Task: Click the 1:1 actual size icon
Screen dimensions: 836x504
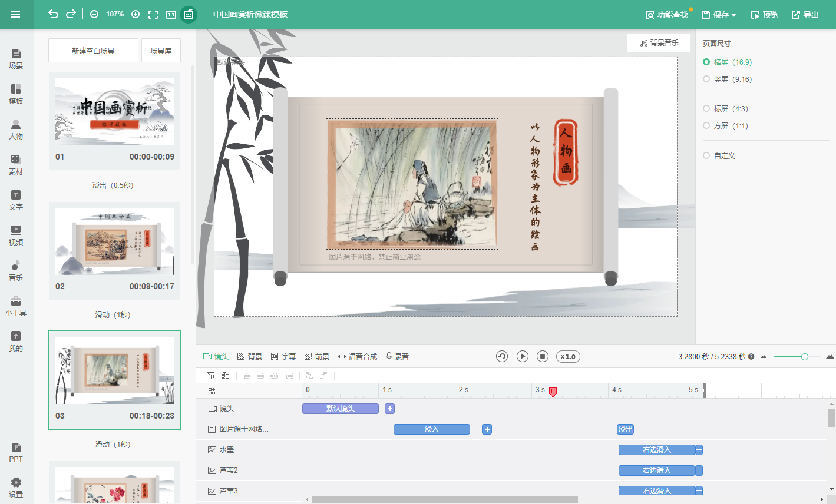Action: pos(171,14)
